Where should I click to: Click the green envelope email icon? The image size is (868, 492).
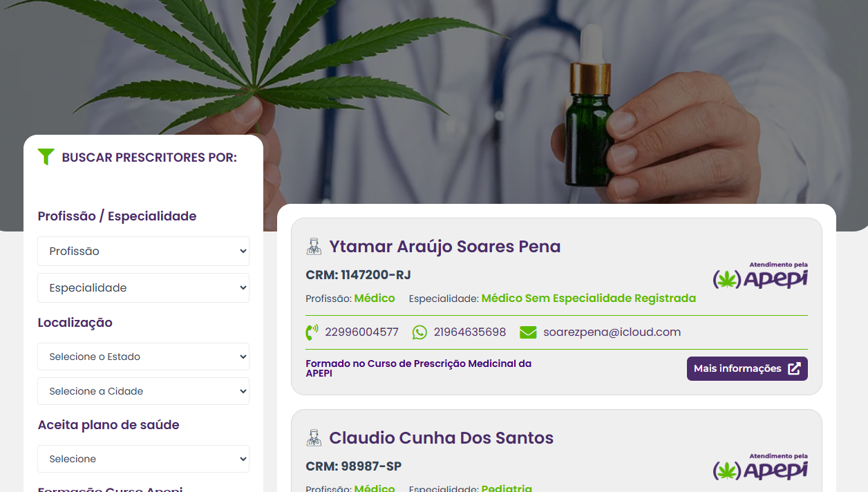coord(528,332)
